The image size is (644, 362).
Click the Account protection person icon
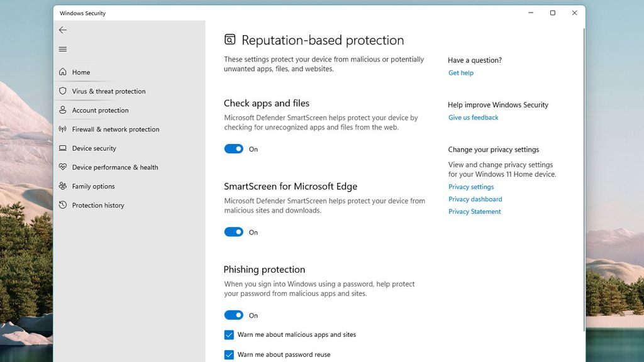(x=62, y=110)
